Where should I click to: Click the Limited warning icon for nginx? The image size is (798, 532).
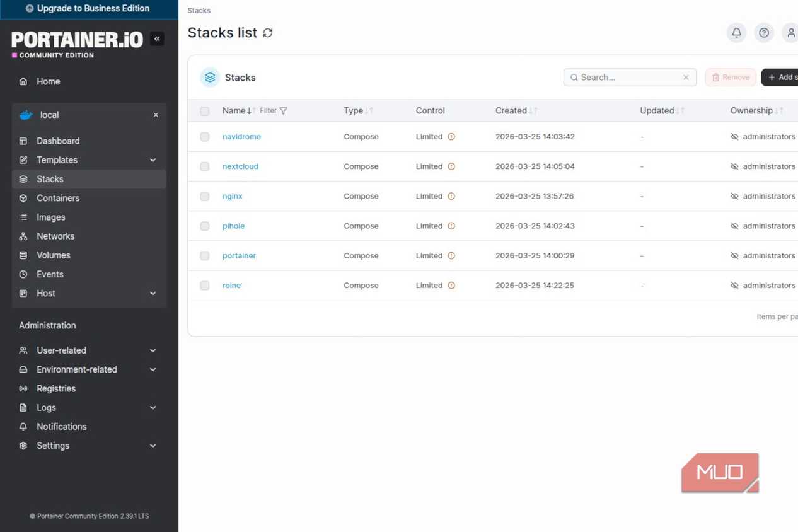[x=451, y=196]
